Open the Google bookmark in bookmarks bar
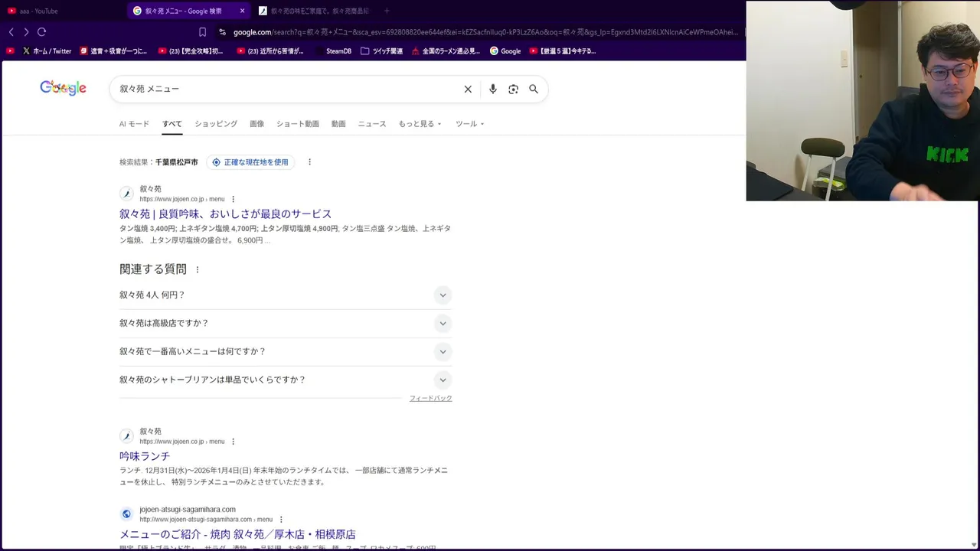 tap(505, 51)
